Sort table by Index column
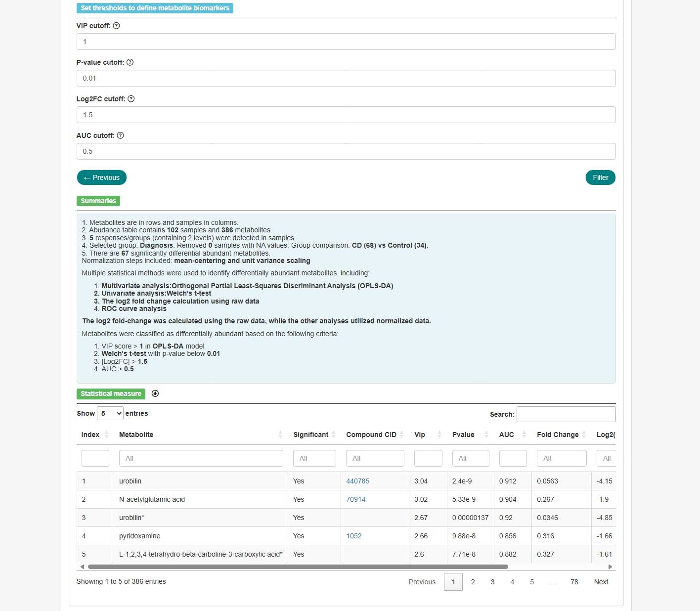The image size is (700, 611). tap(95, 435)
